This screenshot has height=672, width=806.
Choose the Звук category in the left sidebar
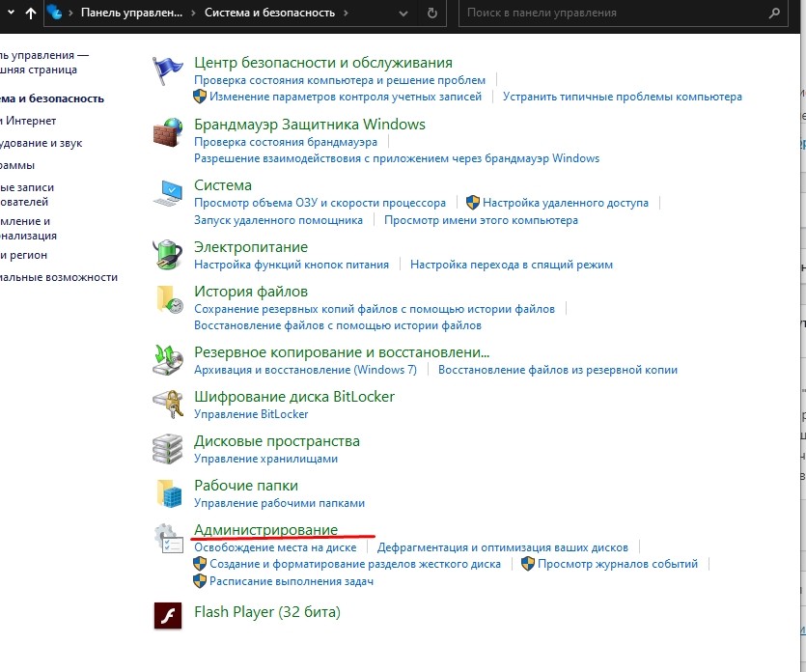pyautogui.click(x=41, y=143)
